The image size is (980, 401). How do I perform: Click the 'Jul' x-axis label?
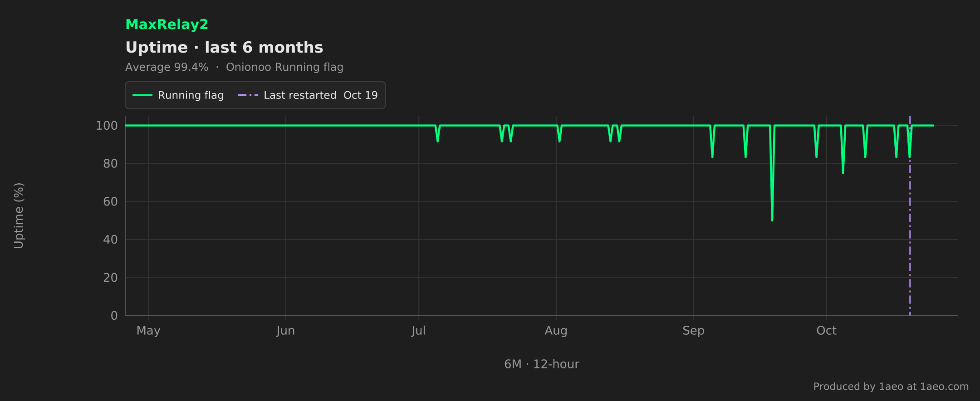click(x=418, y=331)
